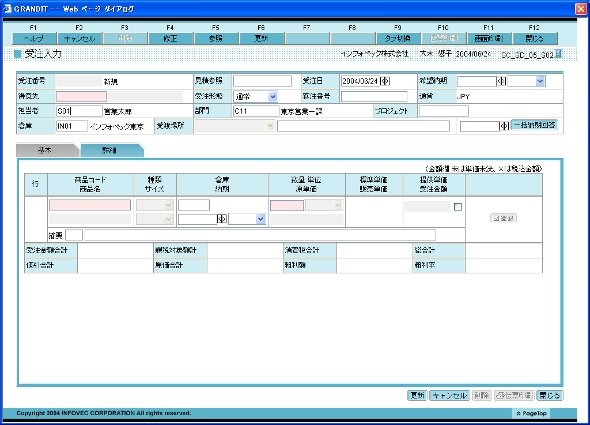The width and height of the screenshot is (590, 425).
Task: Open calendar icon next to 一括納期回答 button
Action: [504, 126]
